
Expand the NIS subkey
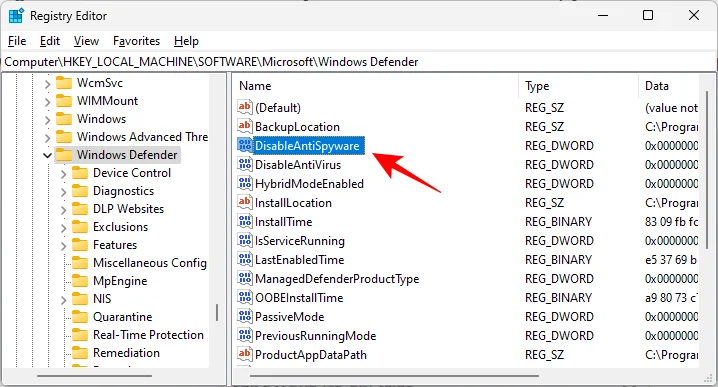coord(63,300)
